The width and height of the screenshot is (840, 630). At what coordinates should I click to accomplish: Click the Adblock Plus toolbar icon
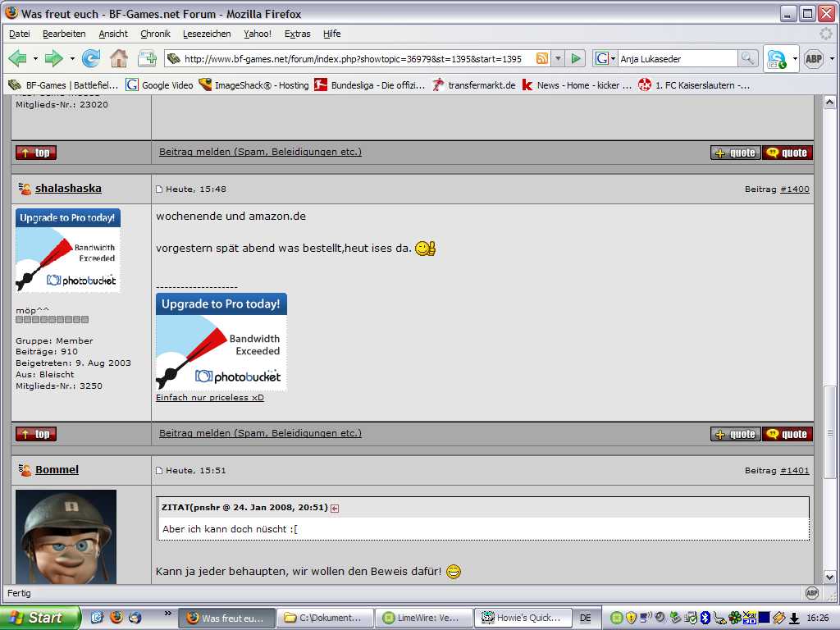[813, 59]
